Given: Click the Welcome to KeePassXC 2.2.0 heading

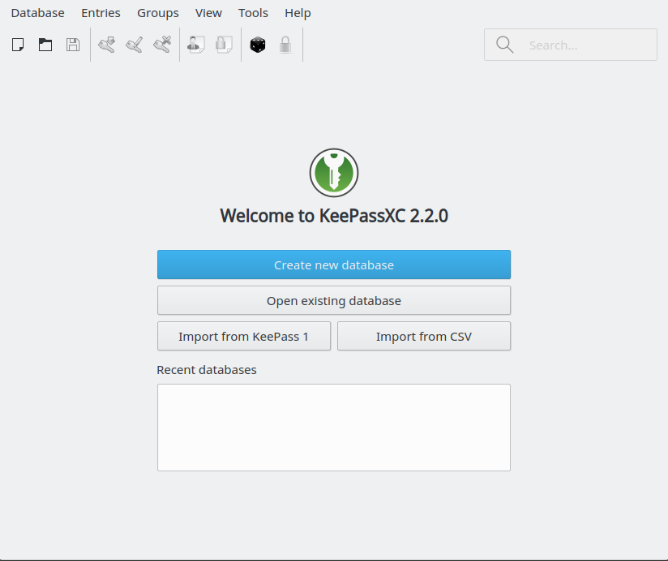Looking at the screenshot, I should click(334, 216).
